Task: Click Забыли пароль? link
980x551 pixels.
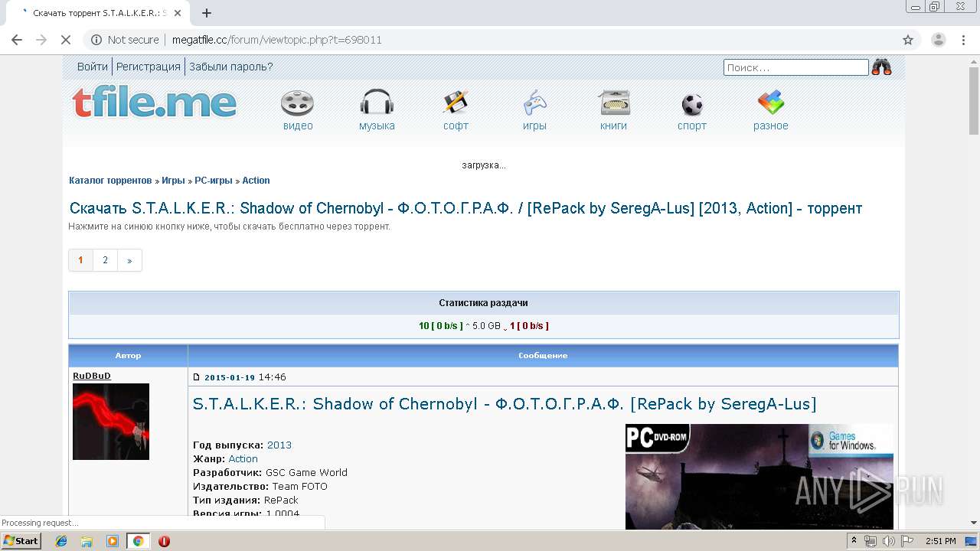Action: tap(231, 67)
